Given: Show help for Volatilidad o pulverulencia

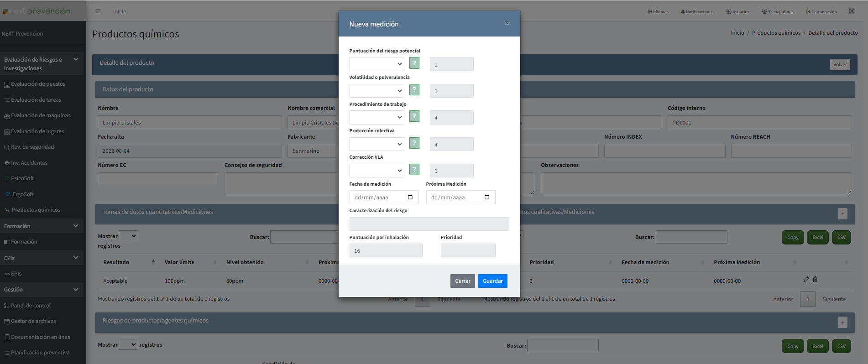Looking at the screenshot, I should point(414,90).
